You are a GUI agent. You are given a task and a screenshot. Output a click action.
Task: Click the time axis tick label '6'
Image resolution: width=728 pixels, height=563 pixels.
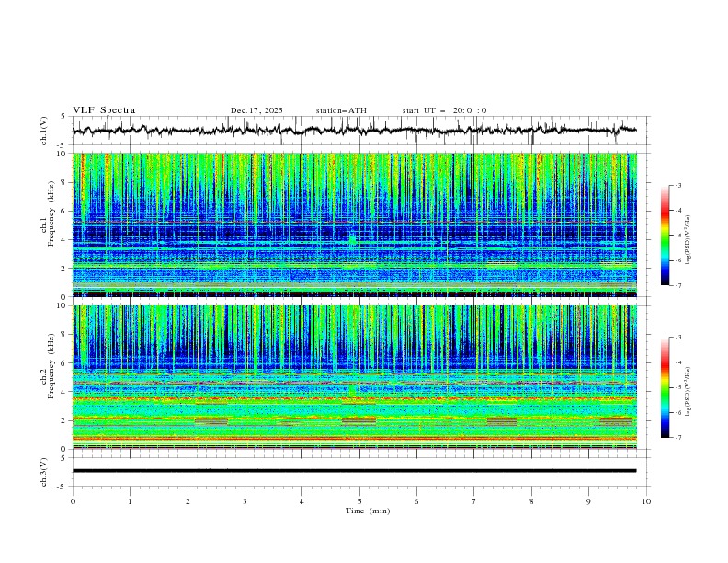tap(416, 501)
